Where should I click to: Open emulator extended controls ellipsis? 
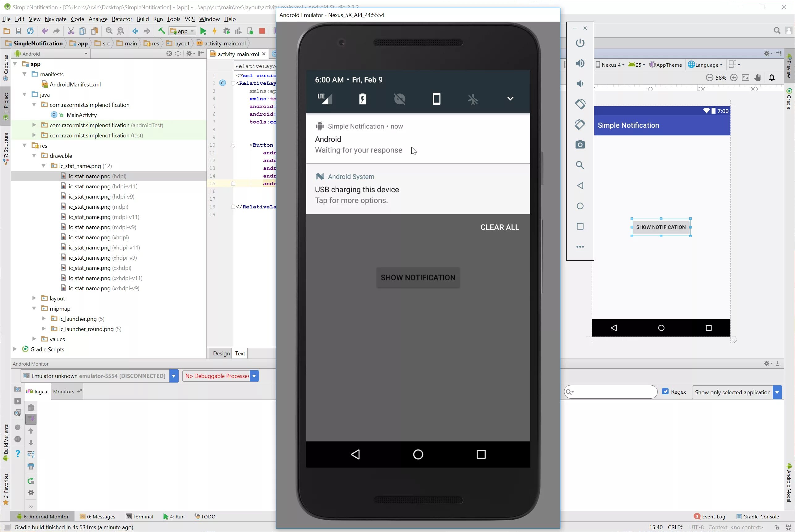pyautogui.click(x=580, y=247)
